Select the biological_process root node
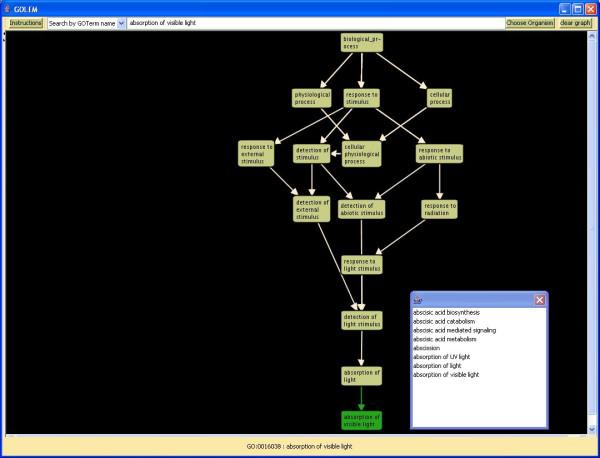The height and width of the screenshot is (458, 600). click(361, 42)
